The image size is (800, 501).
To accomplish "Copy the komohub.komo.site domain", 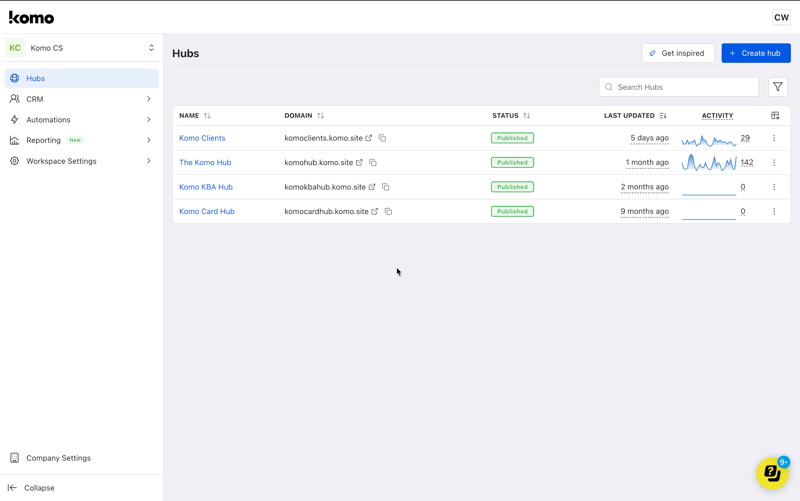I will (373, 162).
